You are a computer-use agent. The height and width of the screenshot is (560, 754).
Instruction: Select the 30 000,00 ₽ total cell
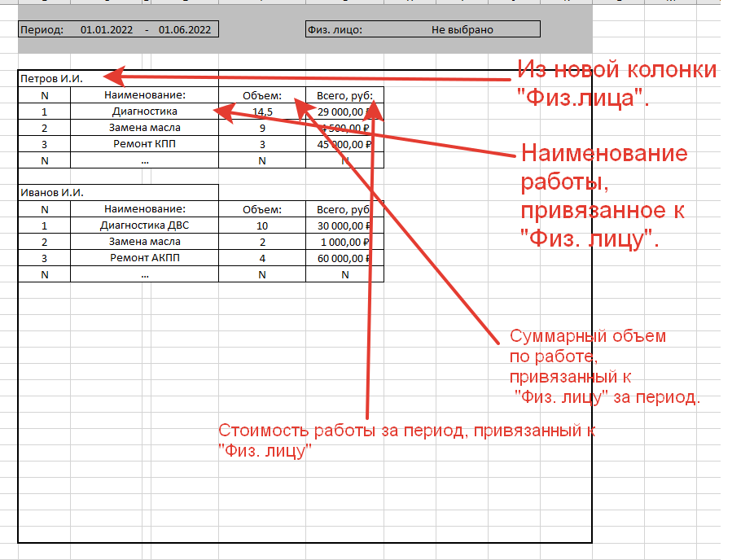(x=344, y=225)
